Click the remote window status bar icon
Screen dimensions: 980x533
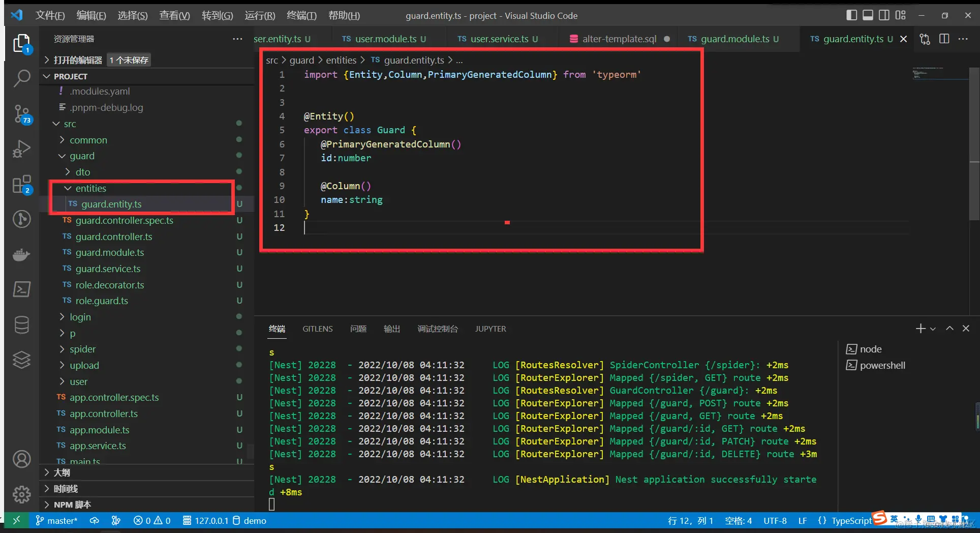(x=16, y=520)
